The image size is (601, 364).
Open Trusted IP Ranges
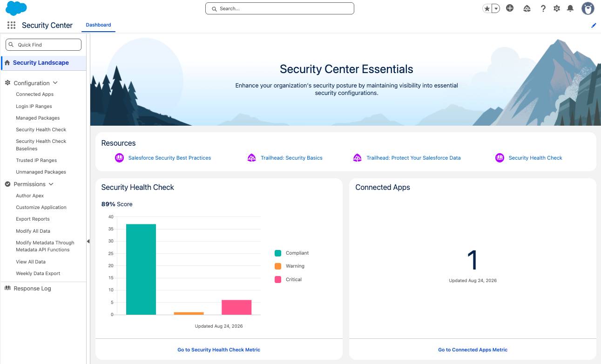pyautogui.click(x=36, y=161)
